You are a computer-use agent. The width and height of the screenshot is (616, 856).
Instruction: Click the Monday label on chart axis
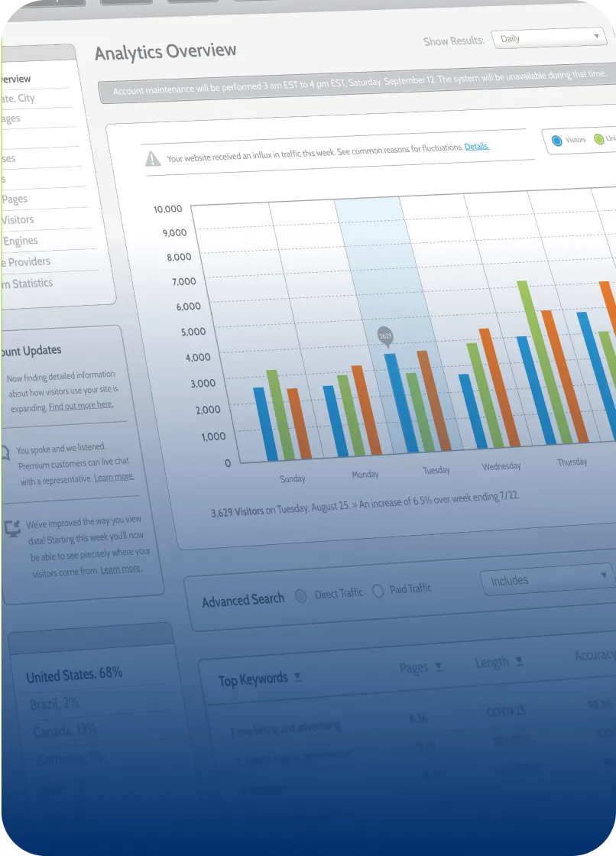[365, 475]
